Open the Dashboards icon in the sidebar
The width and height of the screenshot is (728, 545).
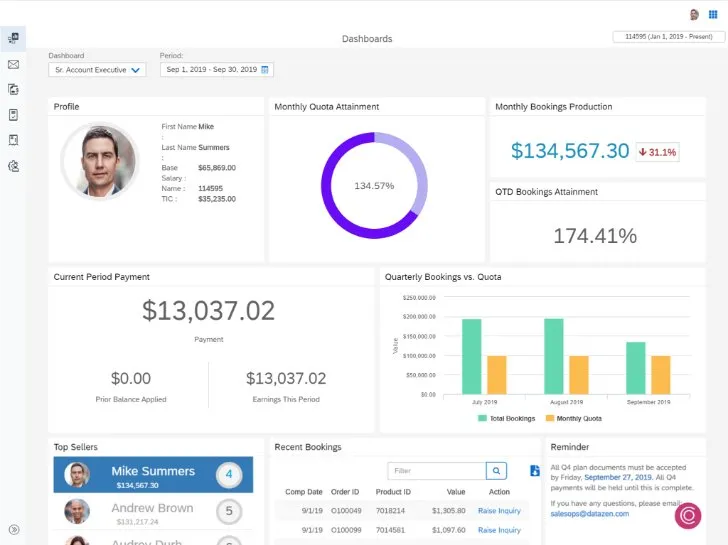pyautogui.click(x=13, y=39)
